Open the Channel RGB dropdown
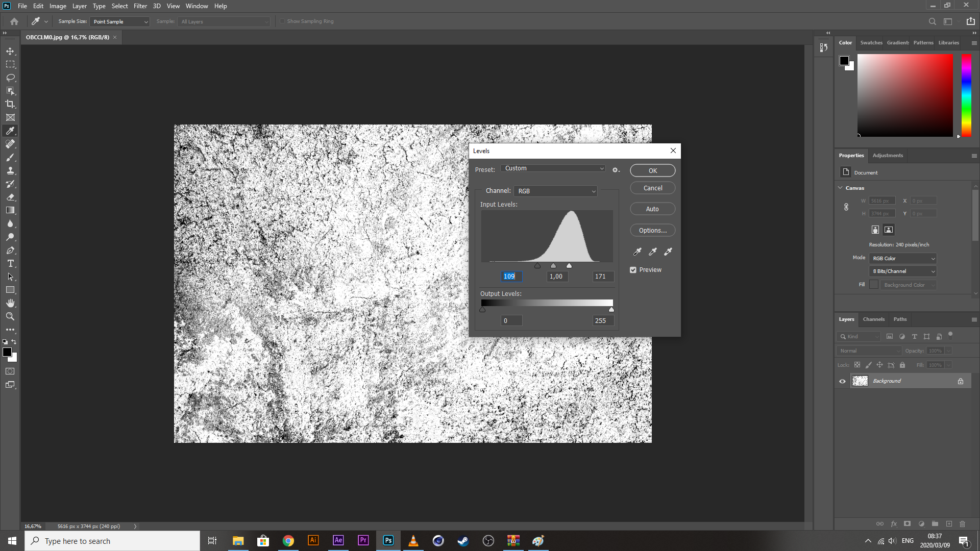Image resolution: width=980 pixels, height=551 pixels. pyautogui.click(x=555, y=191)
